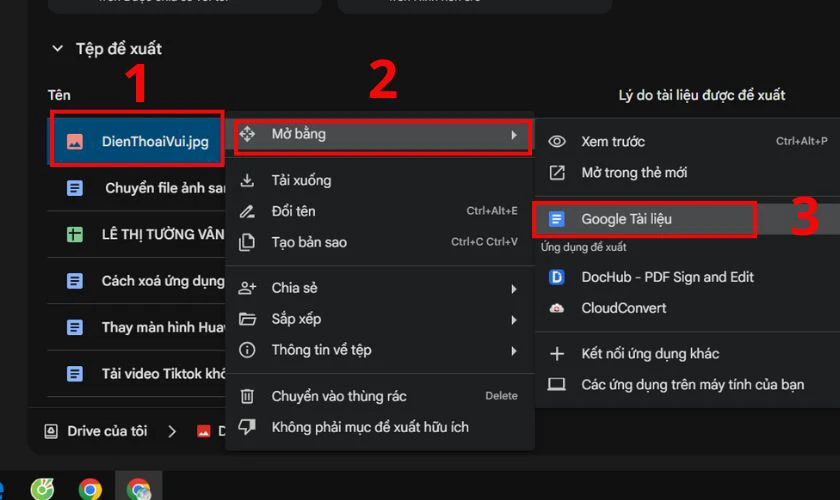Viewport: 840px width, 500px height.
Task: Click the open-in-new-tab icon
Action: (557, 173)
